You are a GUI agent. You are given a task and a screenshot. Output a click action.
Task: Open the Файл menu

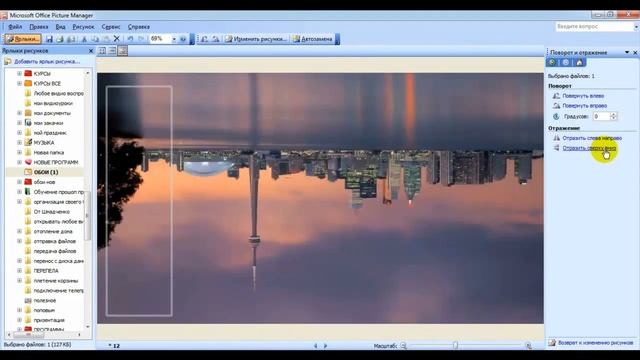pos(15,27)
